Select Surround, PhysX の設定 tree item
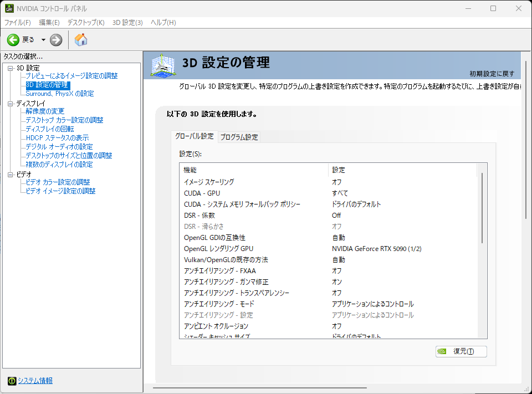 [x=60, y=94]
